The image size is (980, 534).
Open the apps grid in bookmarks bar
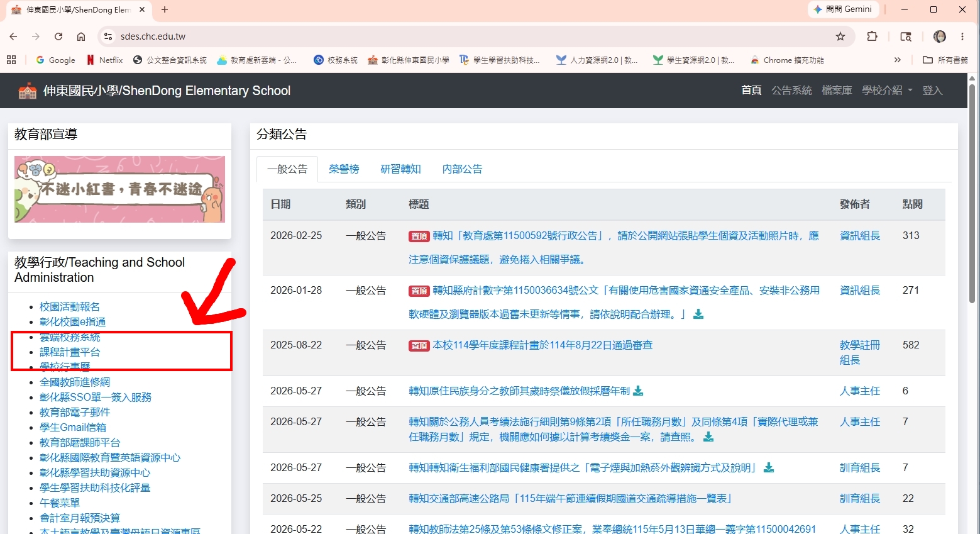click(11, 60)
